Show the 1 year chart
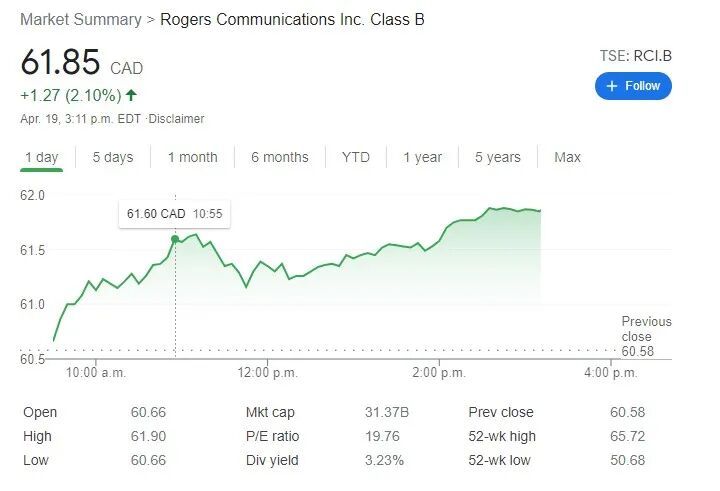 [x=422, y=158]
